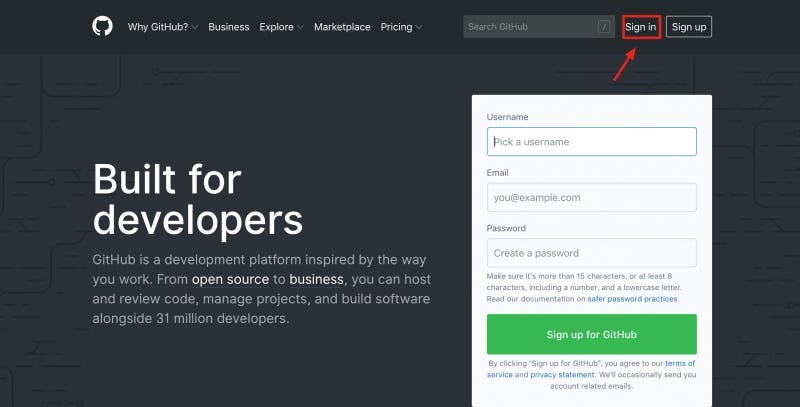Click the 'alongside 31 million developers.' text
800x407 pixels.
coord(191,318)
